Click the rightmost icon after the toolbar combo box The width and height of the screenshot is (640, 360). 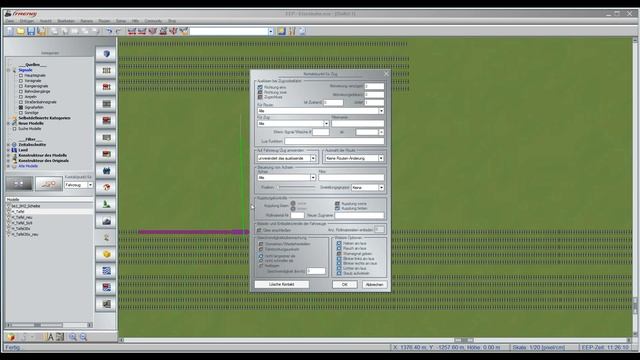coord(302,31)
